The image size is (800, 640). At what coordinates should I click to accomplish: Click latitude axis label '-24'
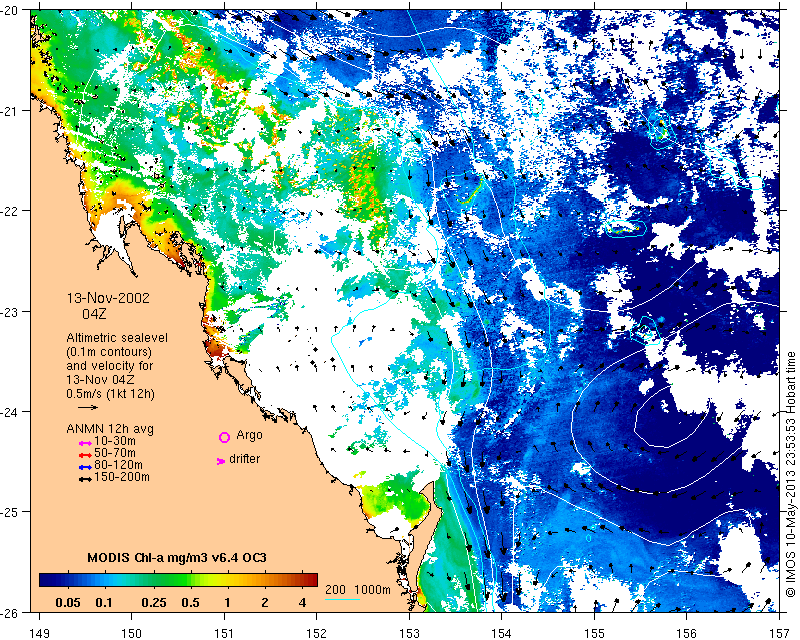click(x=9, y=411)
